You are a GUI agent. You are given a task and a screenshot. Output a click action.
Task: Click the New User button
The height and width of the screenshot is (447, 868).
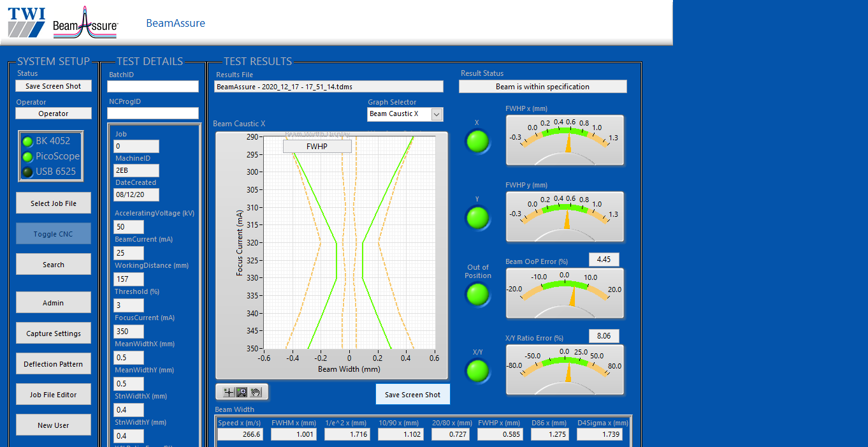point(54,425)
